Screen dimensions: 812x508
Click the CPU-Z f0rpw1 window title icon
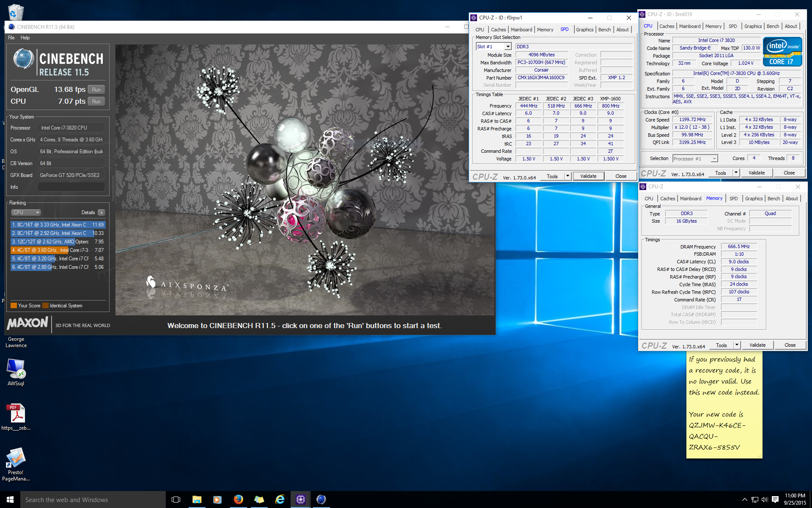(x=474, y=18)
